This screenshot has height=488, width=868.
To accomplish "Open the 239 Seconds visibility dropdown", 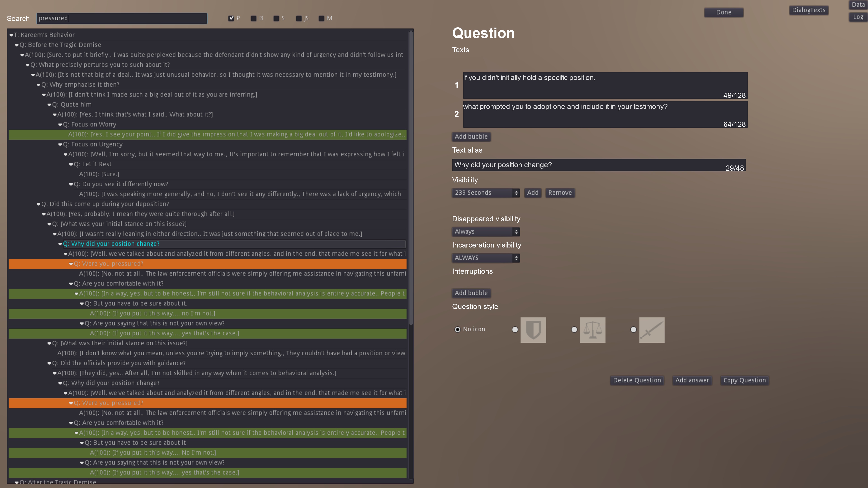I will 486,193.
